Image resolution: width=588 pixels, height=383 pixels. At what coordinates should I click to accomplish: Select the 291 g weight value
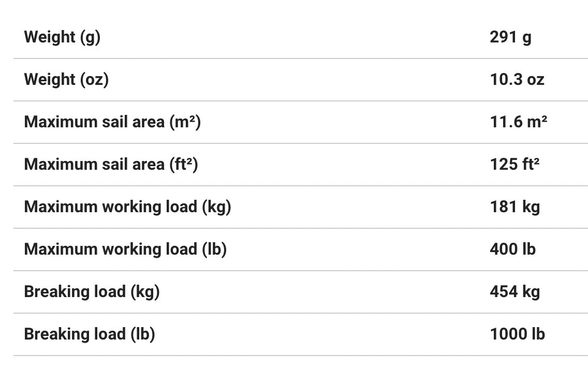510,37
